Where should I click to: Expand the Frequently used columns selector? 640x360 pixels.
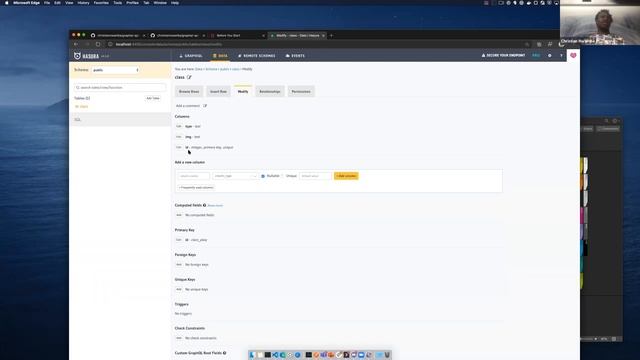click(x=196, y=187)
